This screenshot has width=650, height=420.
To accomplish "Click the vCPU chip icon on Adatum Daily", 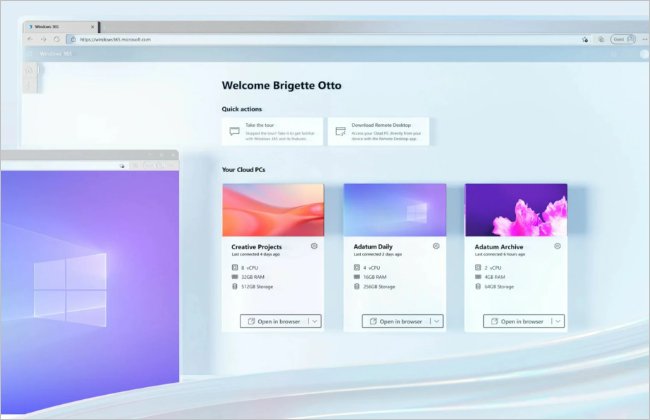I will pyautogui.click(x=357, y=267).
